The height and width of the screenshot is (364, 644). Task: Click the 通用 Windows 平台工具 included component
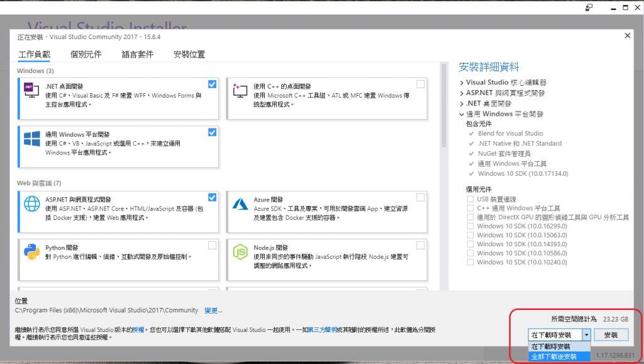[x=512, y=164]
